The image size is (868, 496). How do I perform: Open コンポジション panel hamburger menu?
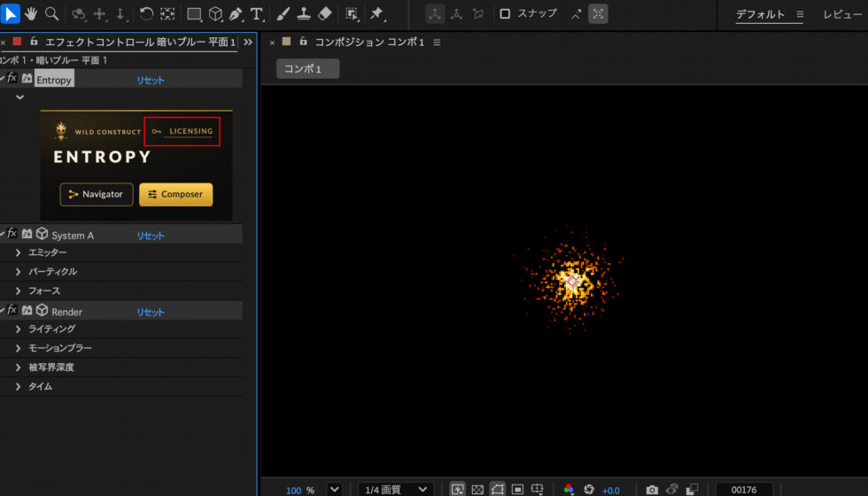click(437, 43)
